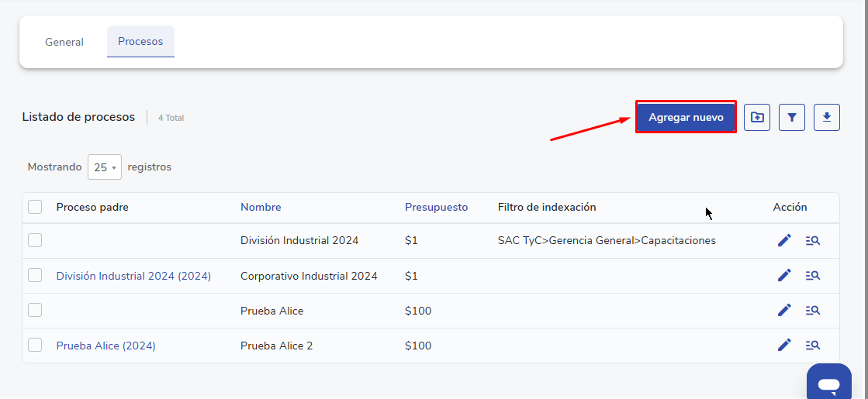Switch to the General tab
The height and width of the screenshot is (399, 868).
click(x=64, y=42)
